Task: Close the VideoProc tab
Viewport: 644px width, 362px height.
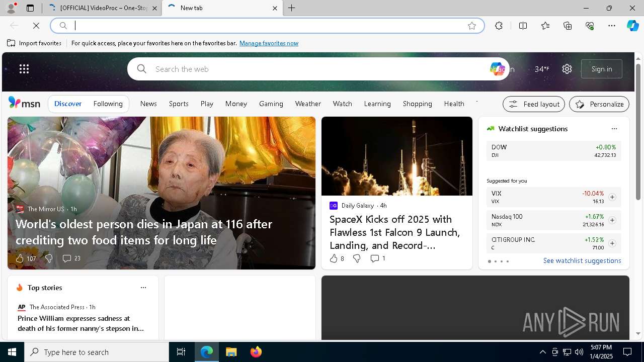Action: click(154, 8)
